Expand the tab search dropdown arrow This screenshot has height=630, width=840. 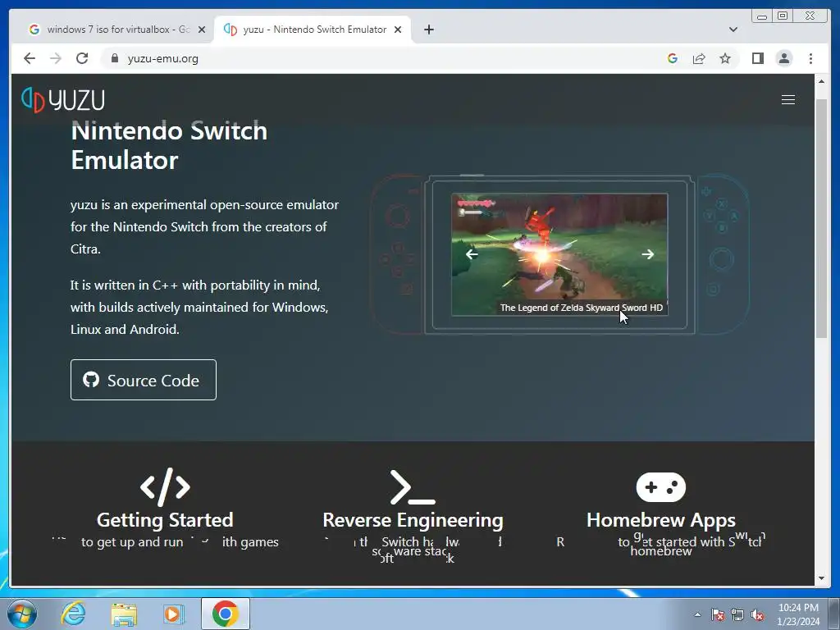(733, 30)
